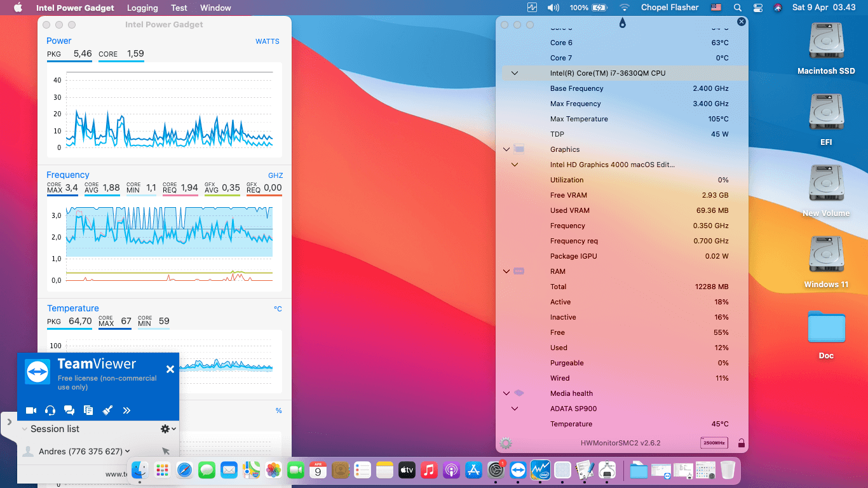Toggle the HWMonitorSMC2 lock icon

click(741, 443)
